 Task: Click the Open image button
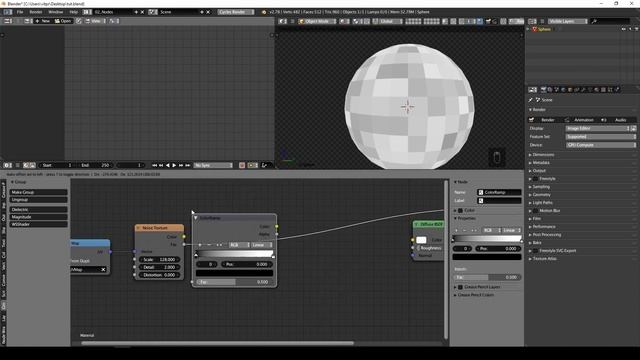63,21
